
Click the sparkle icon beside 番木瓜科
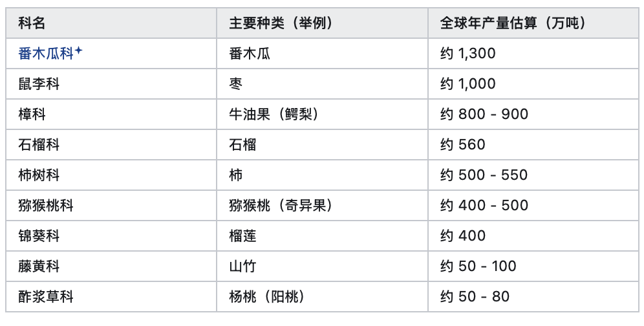click(x=78, y=50)
